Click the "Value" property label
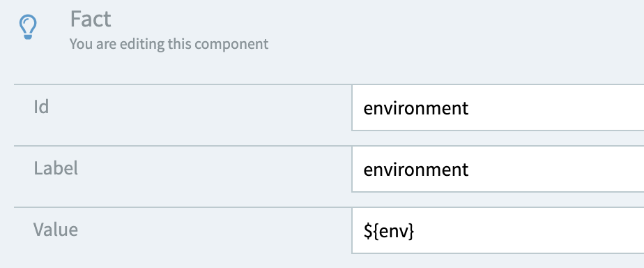 tap(56, 230)
